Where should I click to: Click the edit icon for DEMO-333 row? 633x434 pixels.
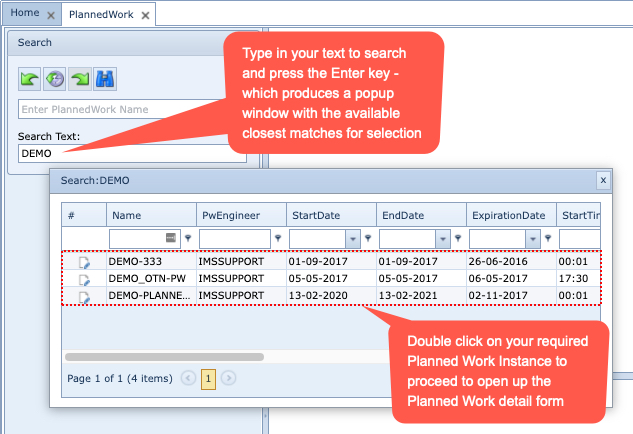[x=85, y=263]
